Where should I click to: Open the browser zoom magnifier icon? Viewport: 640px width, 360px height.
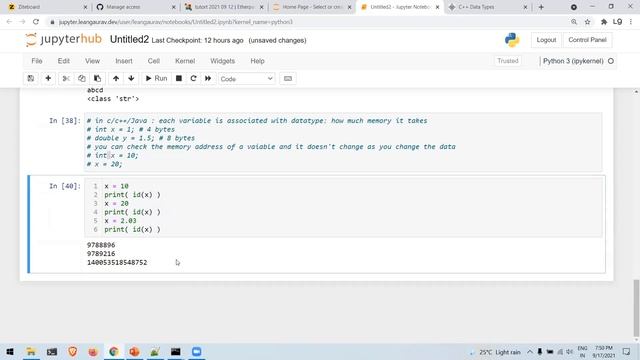point(574,22)
